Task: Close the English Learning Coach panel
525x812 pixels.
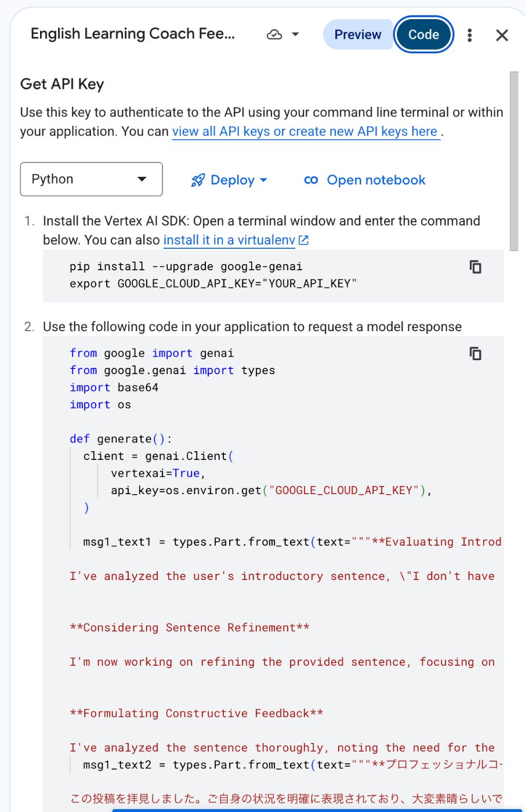Action: tap(502, 35)
